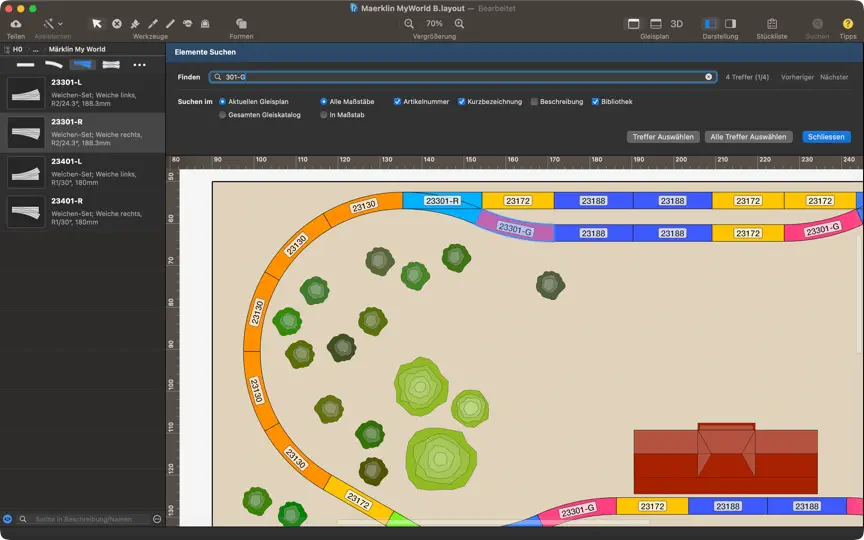Uncheck the Kurzbezeichnung checkbox
This screenshot has width=864, height=540.
point(462,102)
